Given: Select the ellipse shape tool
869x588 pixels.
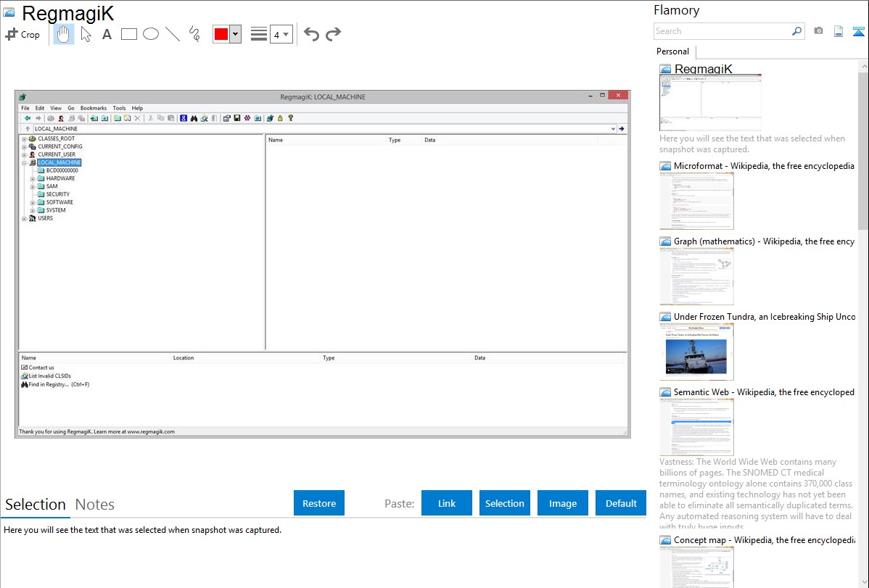Looking at the screenshot, I should [x=151, y=34].
